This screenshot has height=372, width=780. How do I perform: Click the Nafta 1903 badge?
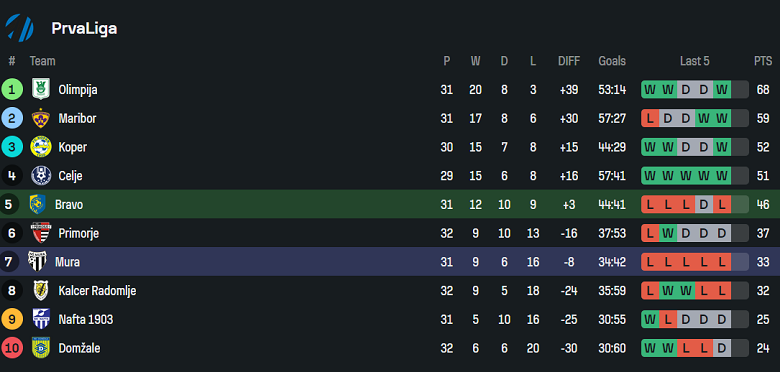(41, 319)
